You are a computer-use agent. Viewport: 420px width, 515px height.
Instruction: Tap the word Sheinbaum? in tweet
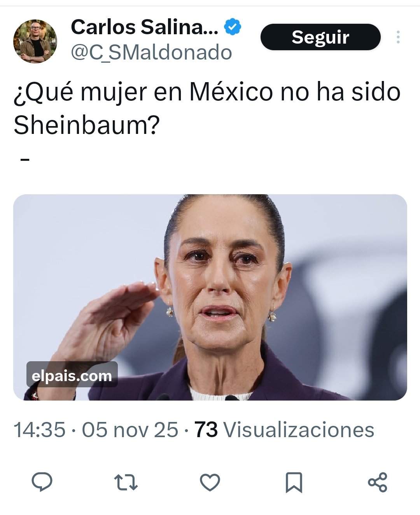click(87, 125)
